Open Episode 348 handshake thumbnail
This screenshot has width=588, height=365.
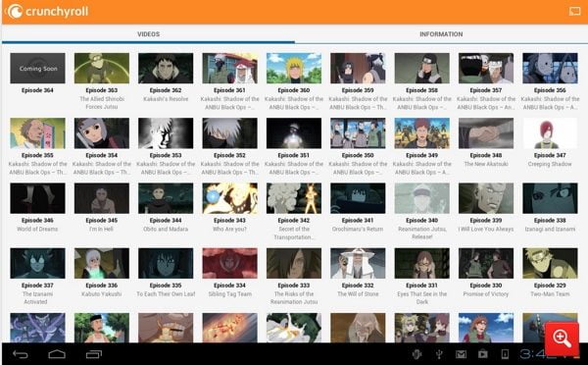pyautogui.click(x=486, y=132)
